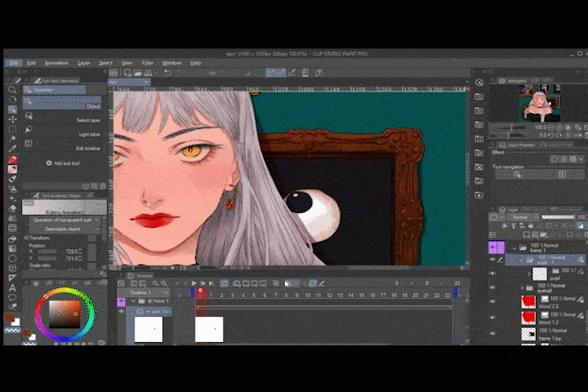Select the Move layer tool
The height and width of the screenshot is (392, 588).
pos(12,119)
